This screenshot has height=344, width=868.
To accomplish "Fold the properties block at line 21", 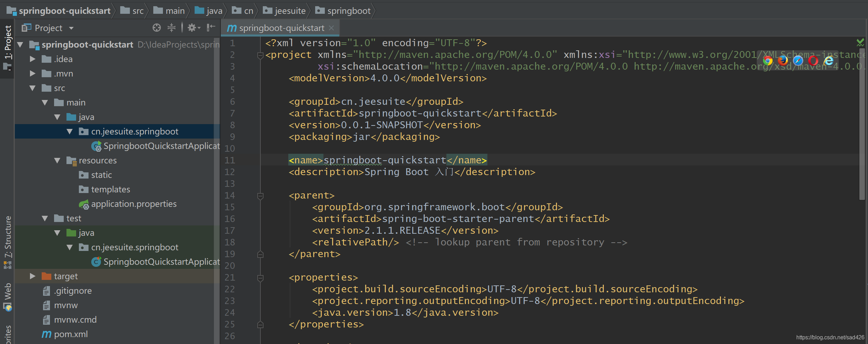I will click(260, 278).
